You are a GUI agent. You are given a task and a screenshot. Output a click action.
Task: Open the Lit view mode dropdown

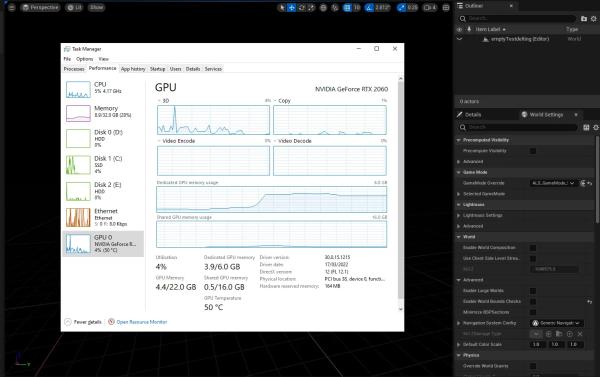click(x=74, y=8)
